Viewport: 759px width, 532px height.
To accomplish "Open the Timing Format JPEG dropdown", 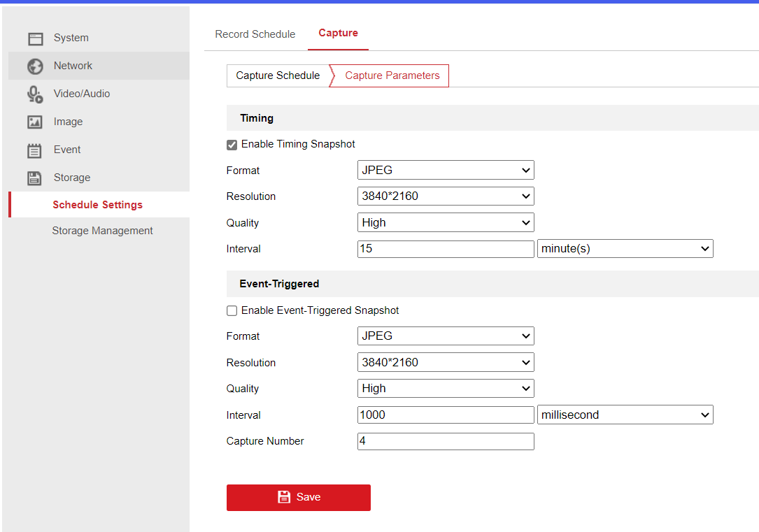I will 445,170.
